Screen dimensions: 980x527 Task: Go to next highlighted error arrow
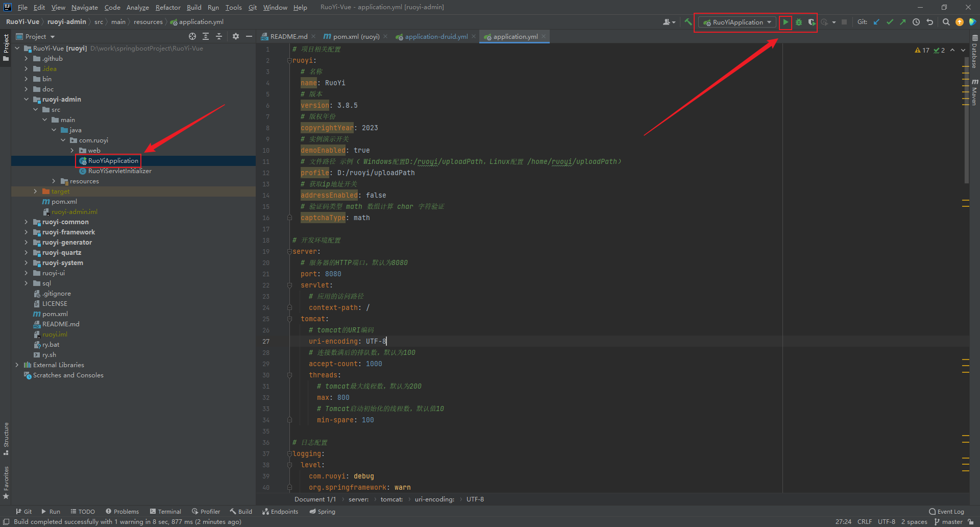click(963, 50)
